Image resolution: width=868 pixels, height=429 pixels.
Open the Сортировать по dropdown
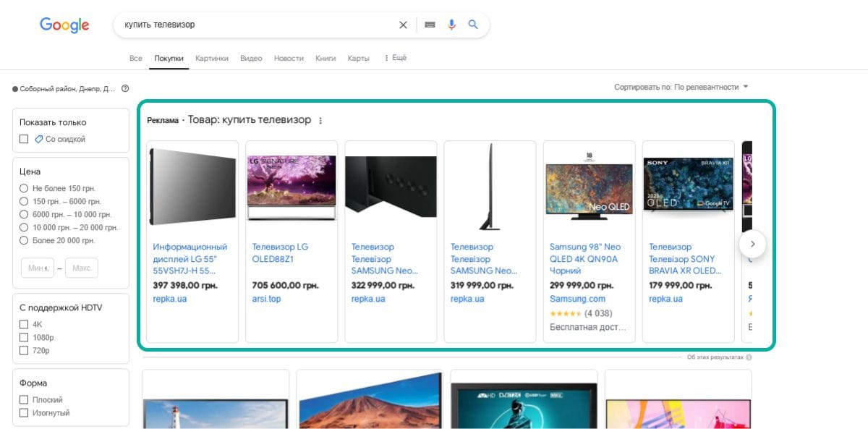click(681, 87)
